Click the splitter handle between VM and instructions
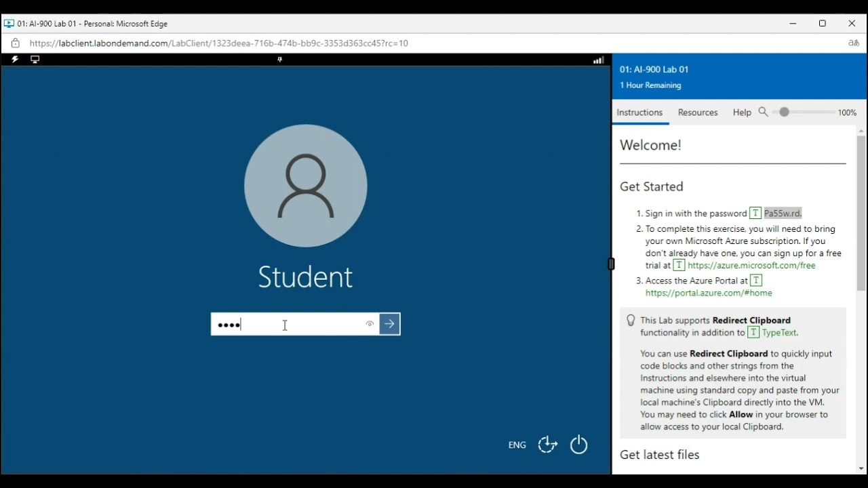The height and width of the screenshot is (488, 868). pos(611,264)
